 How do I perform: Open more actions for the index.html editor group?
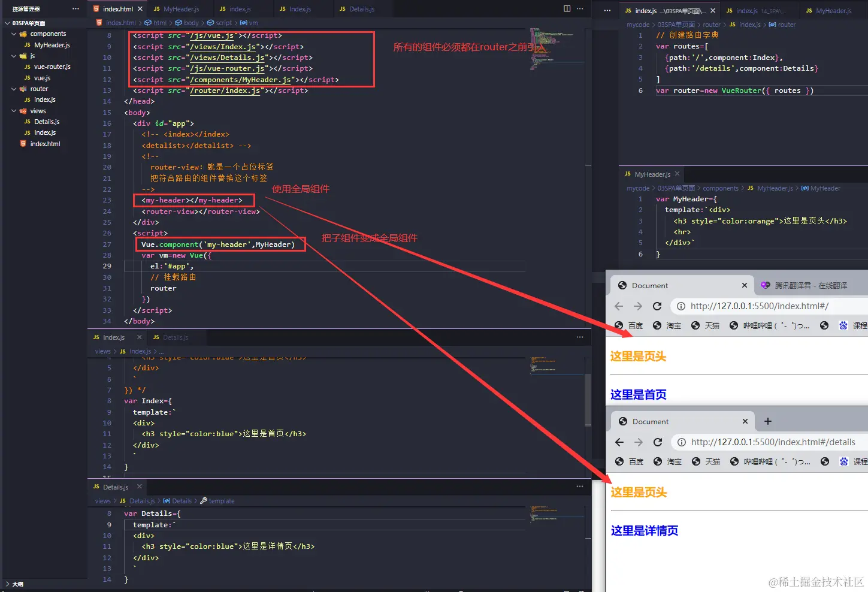[580, 8]
